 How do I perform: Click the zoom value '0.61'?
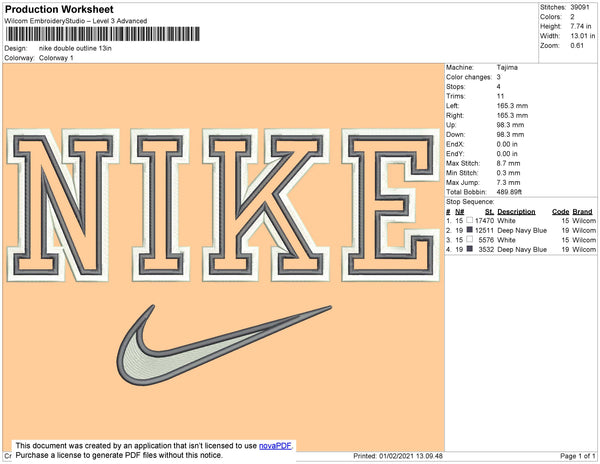click(x=577, y=46)
